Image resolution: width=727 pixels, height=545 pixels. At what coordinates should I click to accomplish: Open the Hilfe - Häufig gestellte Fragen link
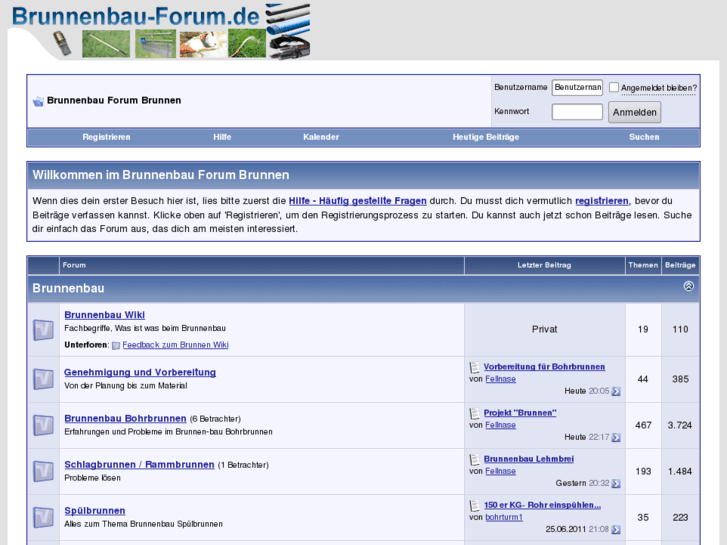tap(357, 201)
